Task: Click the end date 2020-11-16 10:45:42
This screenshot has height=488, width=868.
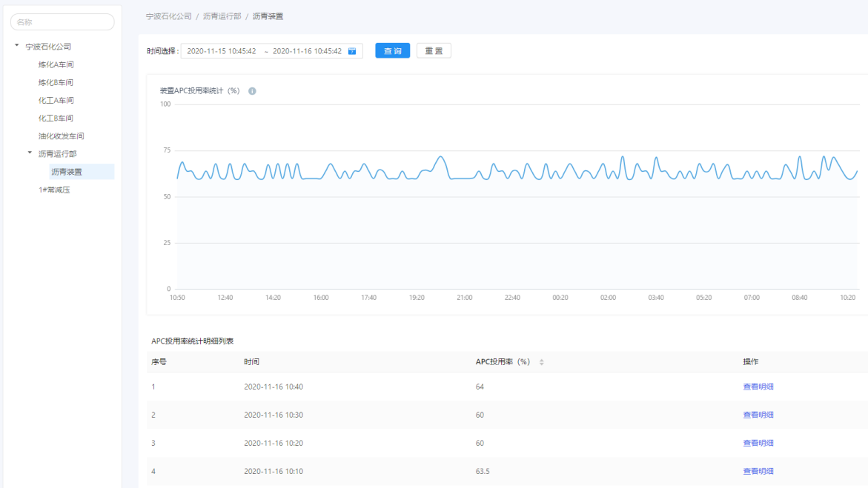Action: point(307,51)
